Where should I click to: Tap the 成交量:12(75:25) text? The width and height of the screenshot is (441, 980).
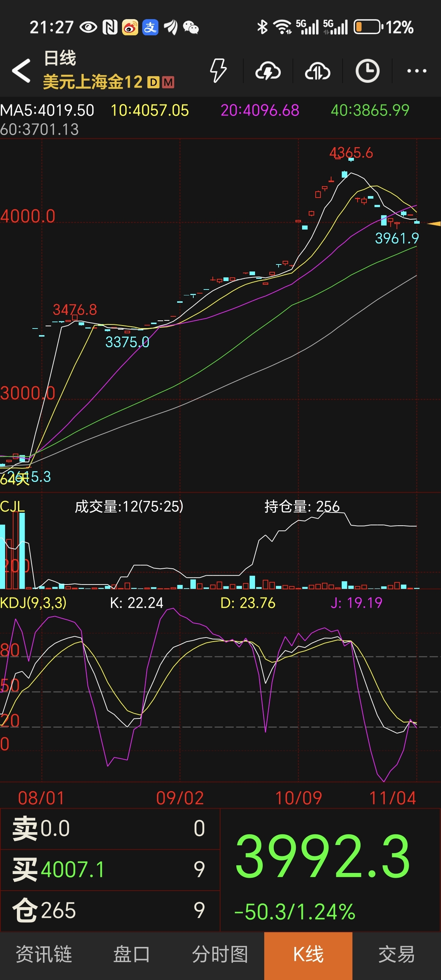(x=129, y=507)
